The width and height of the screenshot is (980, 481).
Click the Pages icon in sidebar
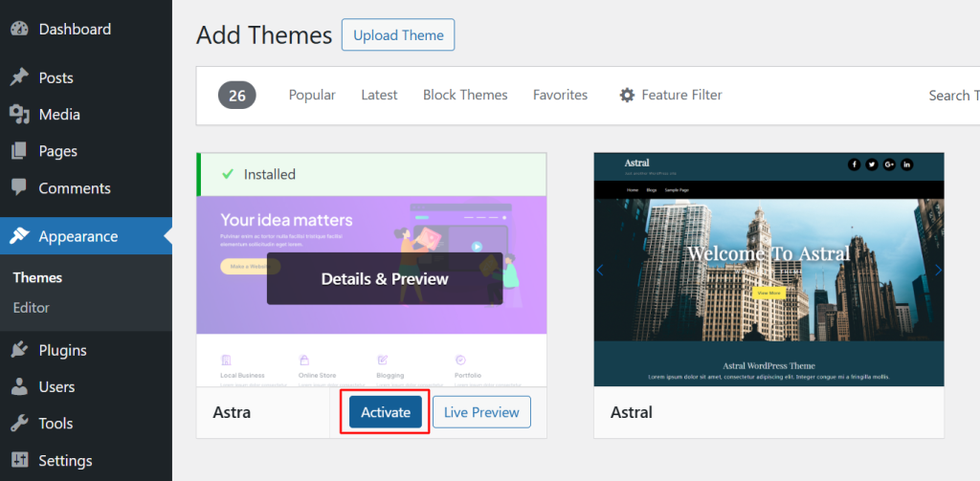(19, 151)
